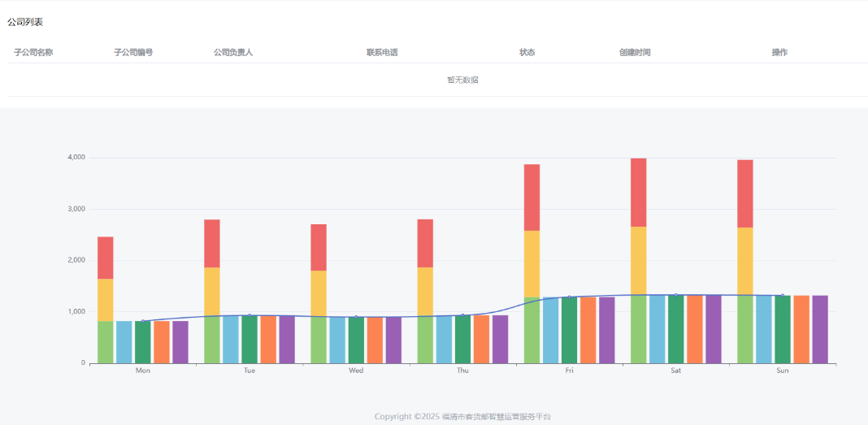Click the 4,000 y-axis label
Screen dimensions: 868x425
(x=76, y=157)
